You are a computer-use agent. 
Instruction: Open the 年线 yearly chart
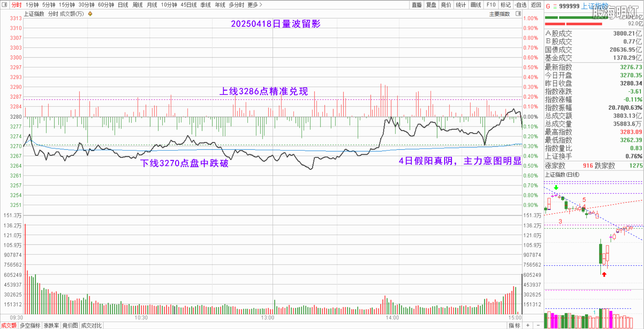[220, 5]
